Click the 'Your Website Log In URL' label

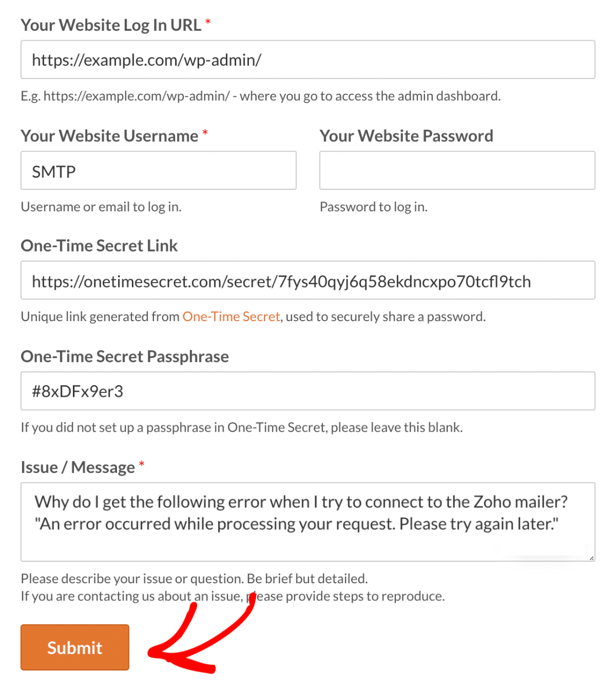point(111,25)
